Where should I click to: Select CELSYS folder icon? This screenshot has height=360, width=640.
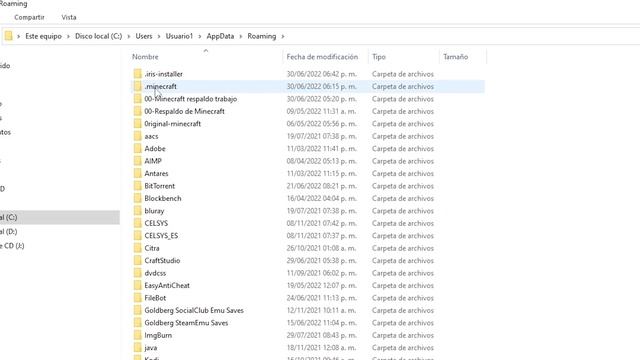click(x=138, y=223)
